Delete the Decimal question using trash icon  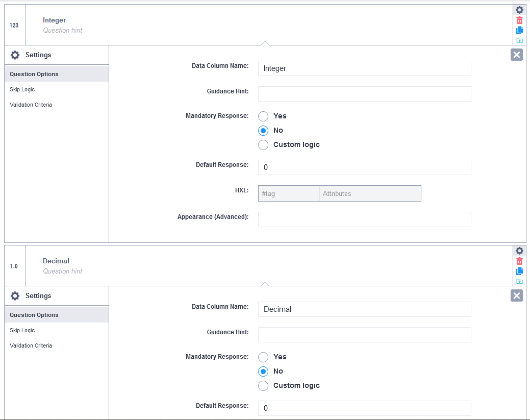[x=519, y=261]
